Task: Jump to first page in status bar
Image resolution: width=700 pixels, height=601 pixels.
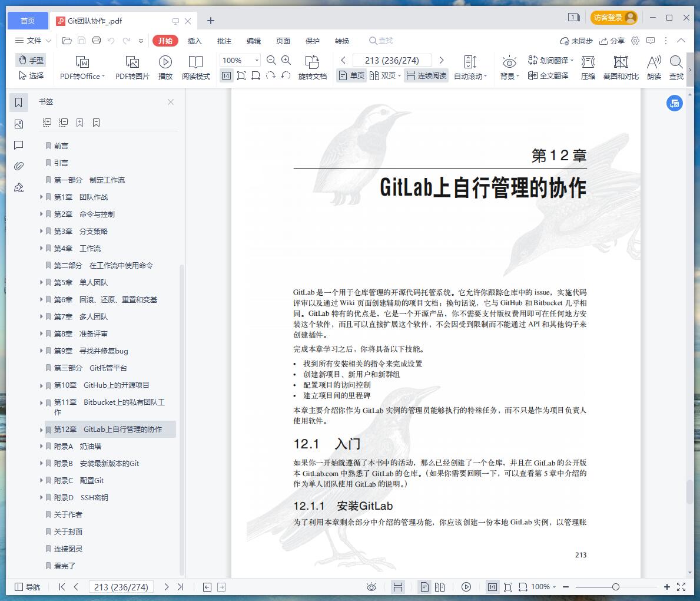Action: click(x=62, y=587)
